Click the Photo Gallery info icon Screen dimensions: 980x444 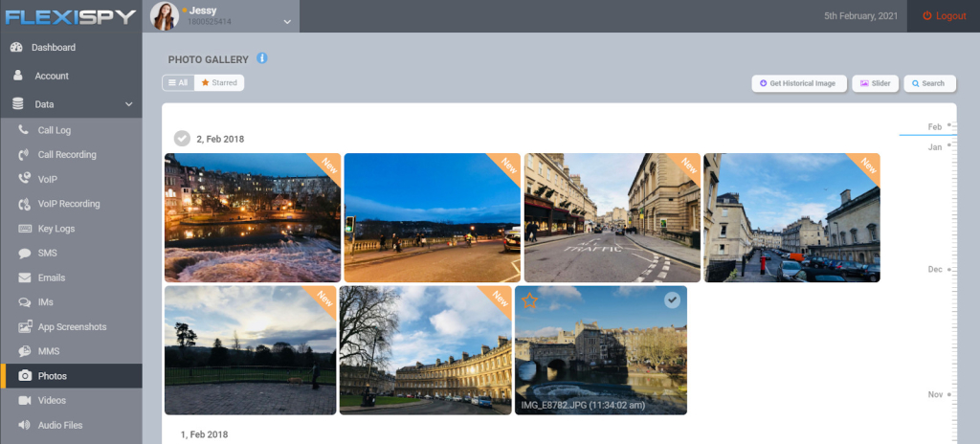(262, 58)
